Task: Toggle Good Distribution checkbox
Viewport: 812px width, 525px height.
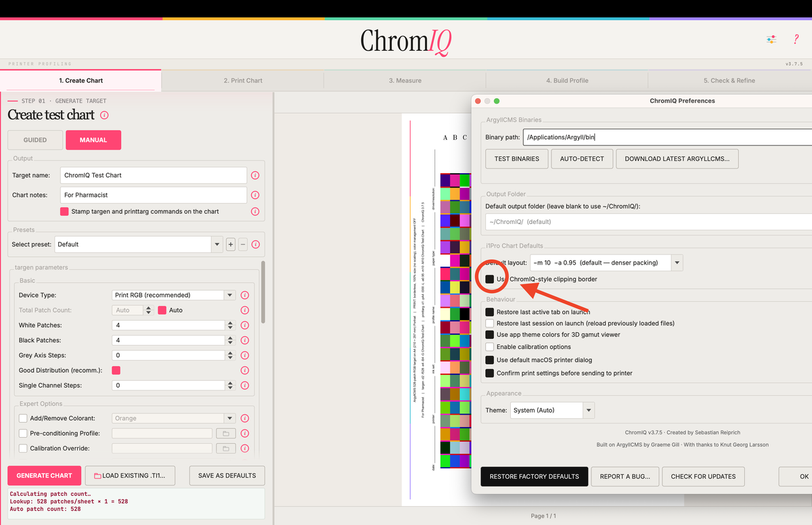Action: (116, 370)
